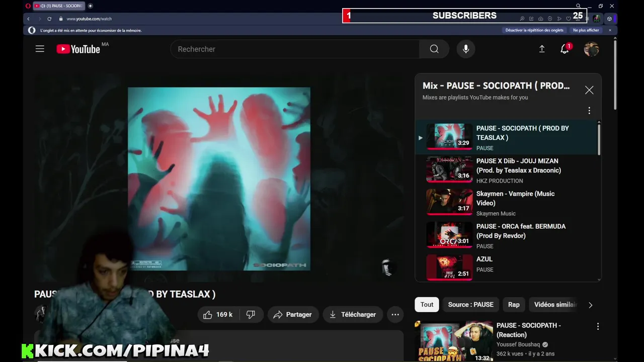Go to the YouTube home logo

(x=78, y=49)
